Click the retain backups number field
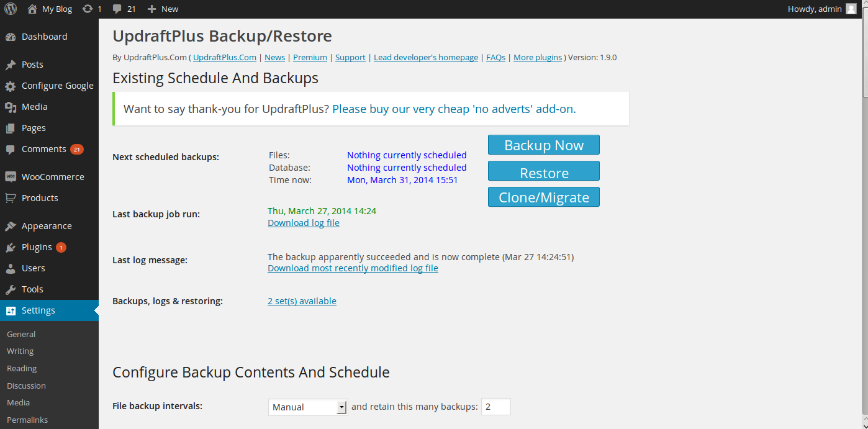Viewport: 868px width, 429px height. (x=495, y=407)
